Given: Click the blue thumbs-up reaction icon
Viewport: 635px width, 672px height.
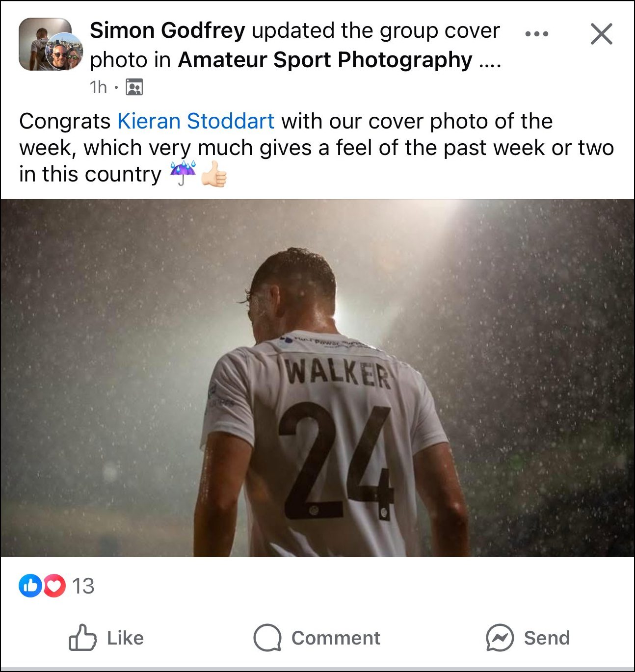Looking at the screenshot, I should tap(30, 586).
